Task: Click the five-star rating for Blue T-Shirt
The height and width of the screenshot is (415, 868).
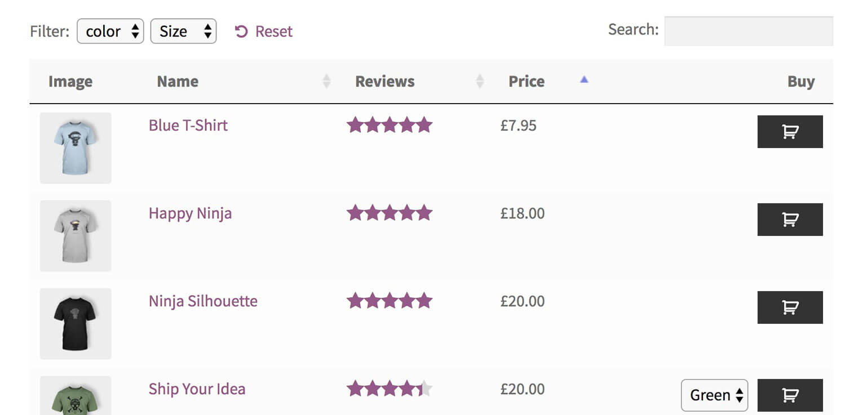Action: coord(389,125)
